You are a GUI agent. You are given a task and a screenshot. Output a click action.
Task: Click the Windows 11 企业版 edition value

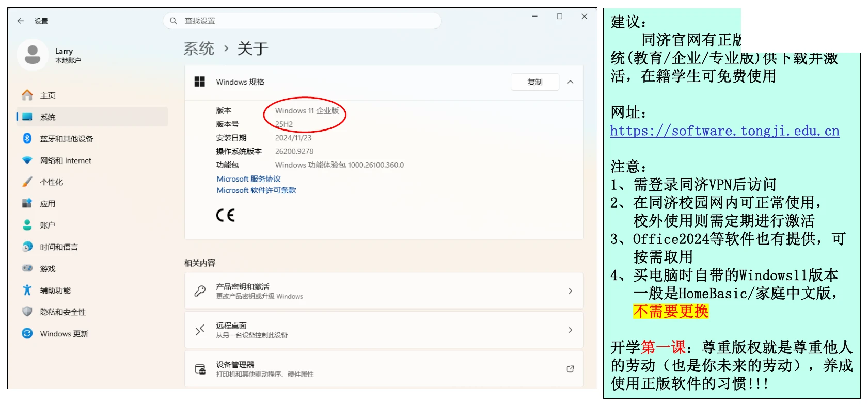click(307, 111)
